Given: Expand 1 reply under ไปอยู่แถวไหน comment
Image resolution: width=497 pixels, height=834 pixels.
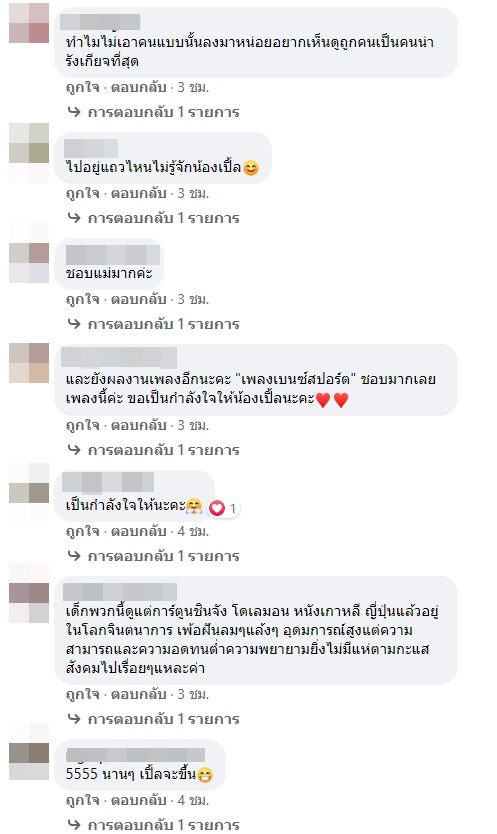Looking at the screenshot, I should click(x=163, y=218).
